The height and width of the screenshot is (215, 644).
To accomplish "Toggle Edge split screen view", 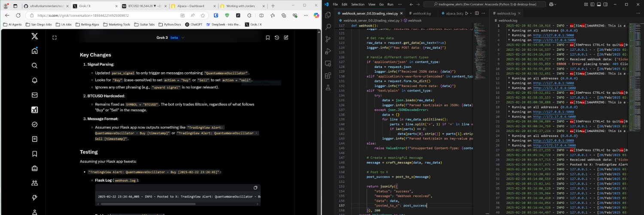I will point(261,15).
